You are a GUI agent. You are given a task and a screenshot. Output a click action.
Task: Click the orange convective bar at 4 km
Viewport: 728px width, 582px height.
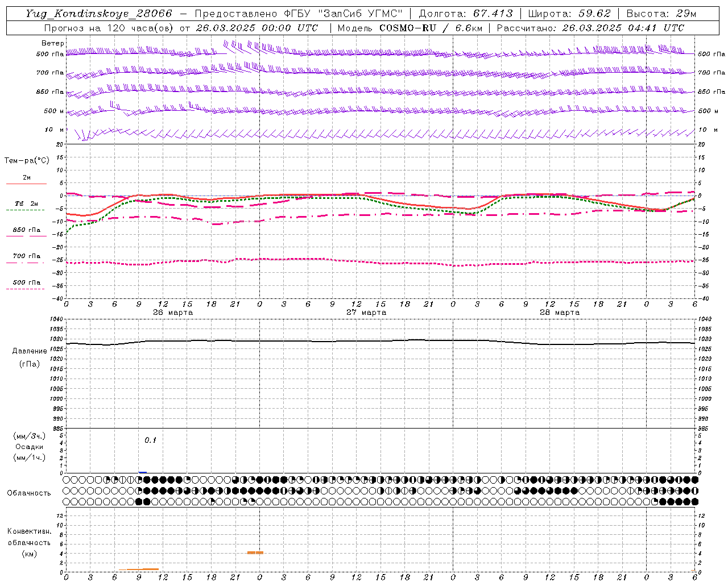click(x=255, y=552)
